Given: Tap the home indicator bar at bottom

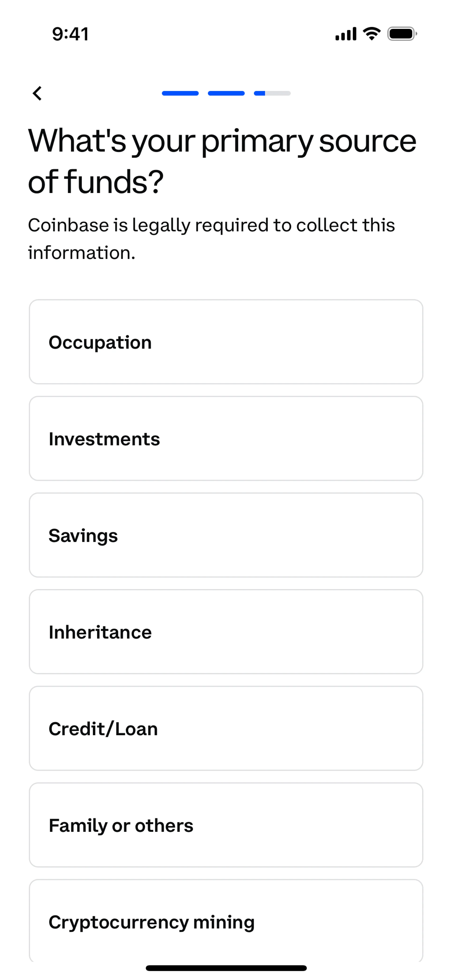Looking at the screenshot, I should pos(226,968).
